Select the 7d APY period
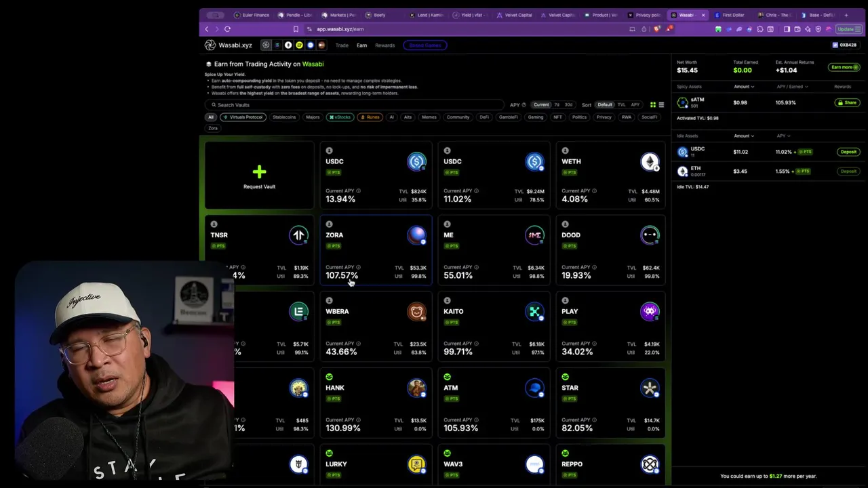The width and height of the screenshot is (868, 488). point(557,105)
